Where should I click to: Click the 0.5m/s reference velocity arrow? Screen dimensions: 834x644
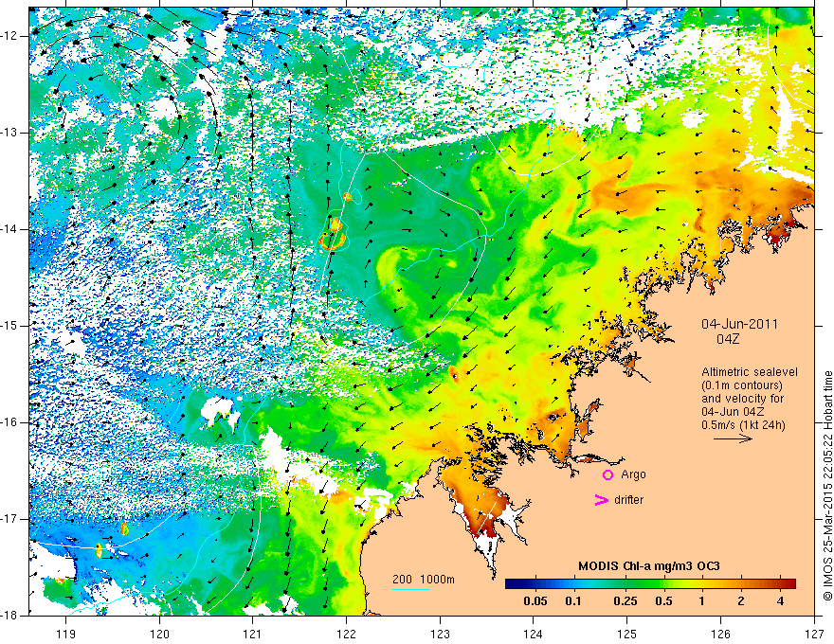[x=733, y=438]
